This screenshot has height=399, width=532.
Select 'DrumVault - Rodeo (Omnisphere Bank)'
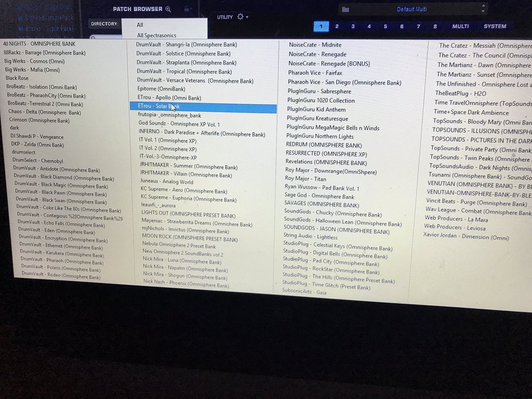coord(61,275)
